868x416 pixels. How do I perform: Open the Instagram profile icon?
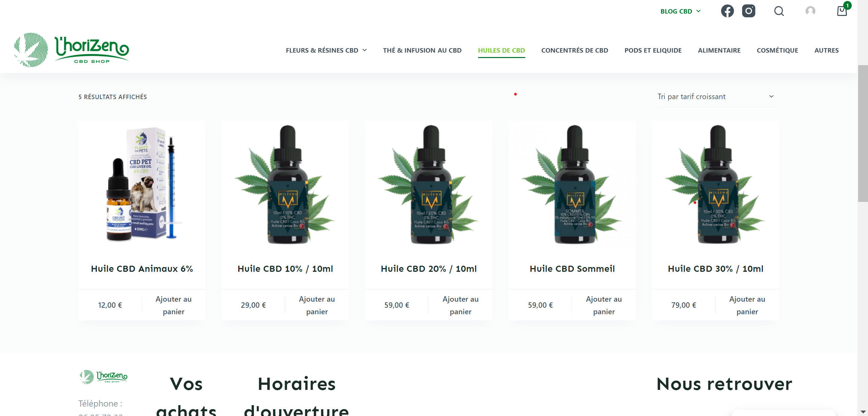point(749,11)
